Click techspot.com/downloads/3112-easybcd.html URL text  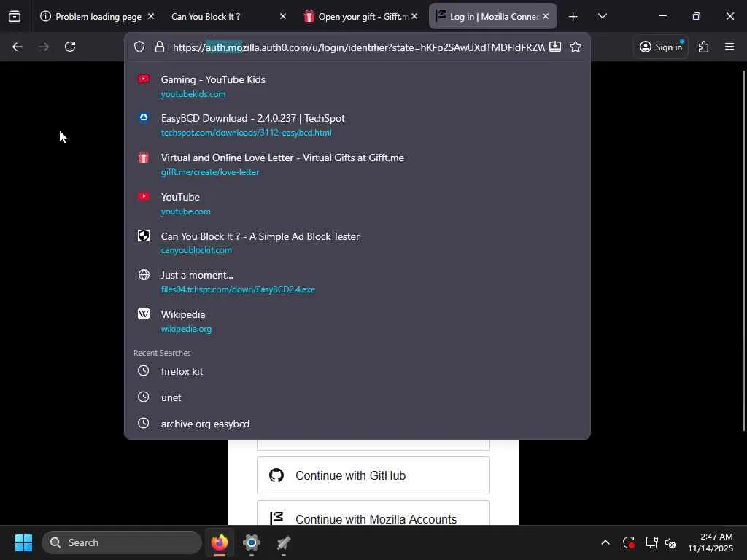(x=247, y=133)
